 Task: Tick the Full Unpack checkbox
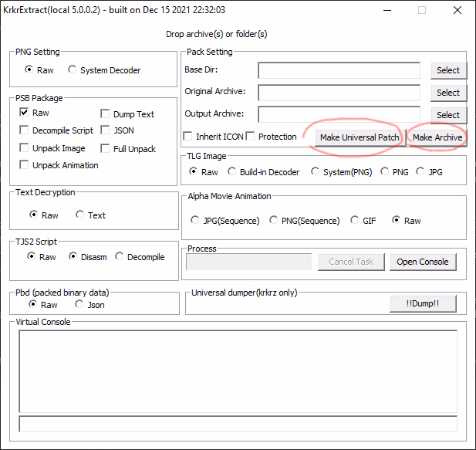coord(106,149)
